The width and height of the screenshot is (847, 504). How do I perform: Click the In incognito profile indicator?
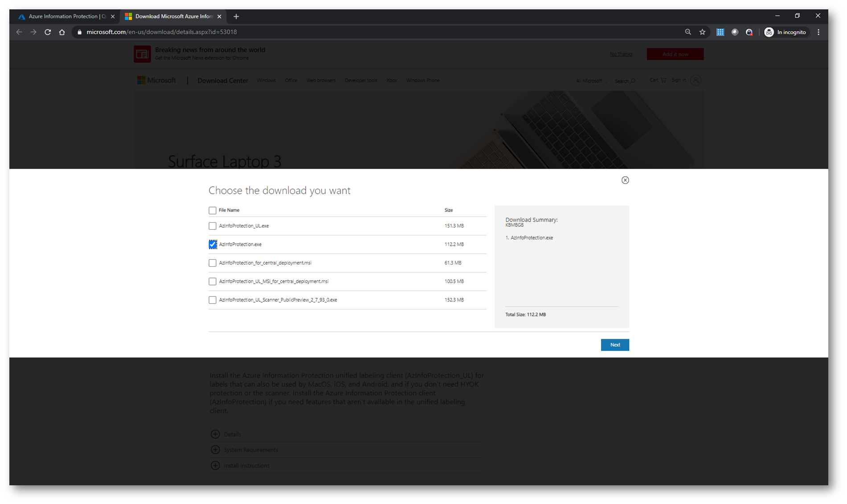786,32
